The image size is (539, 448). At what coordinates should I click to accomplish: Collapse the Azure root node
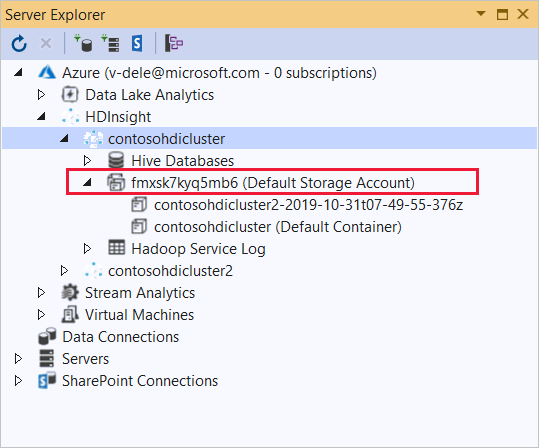[x=19, y=73]
